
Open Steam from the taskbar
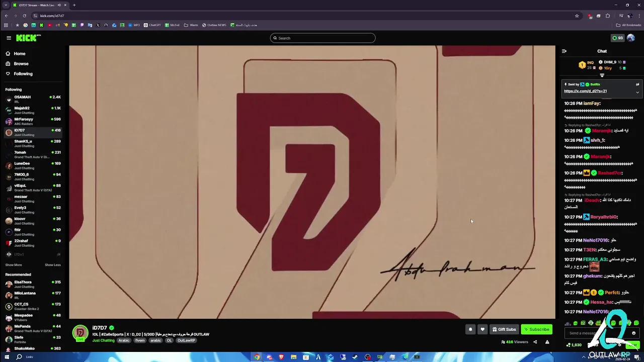pyautogui.click(x=355, y=357)
